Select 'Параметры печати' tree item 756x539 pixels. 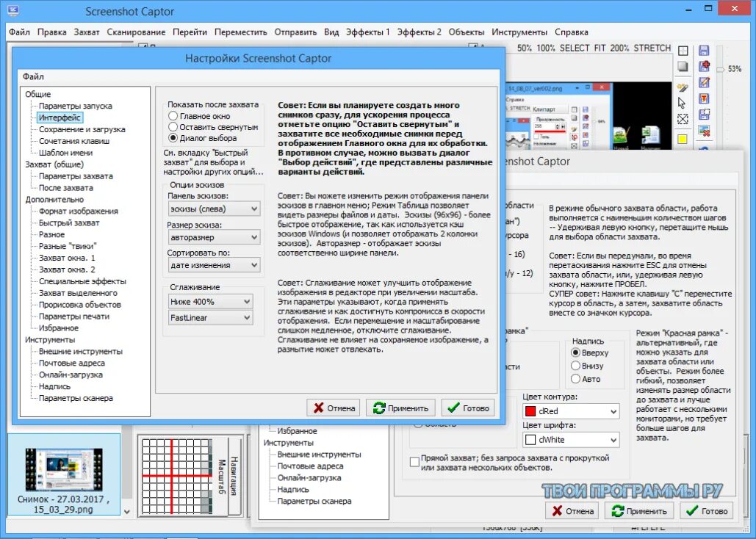click(x=73, y=316)
